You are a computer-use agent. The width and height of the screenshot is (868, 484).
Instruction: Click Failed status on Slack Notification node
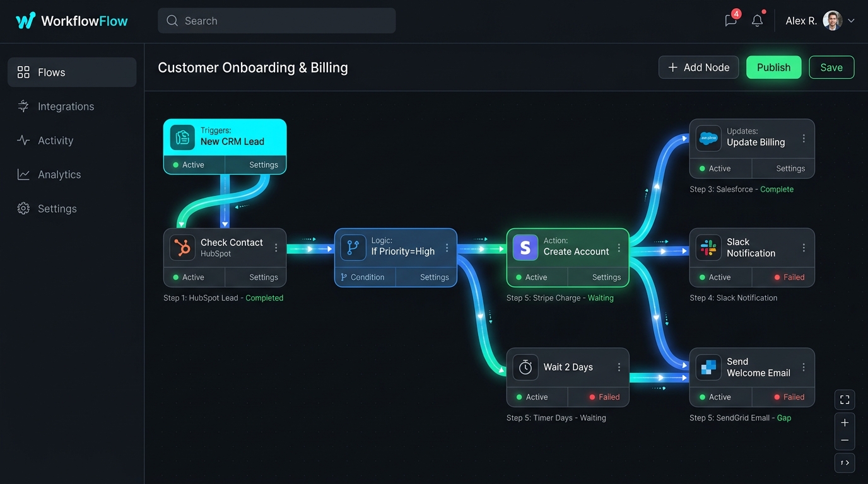tap(789, 277)
